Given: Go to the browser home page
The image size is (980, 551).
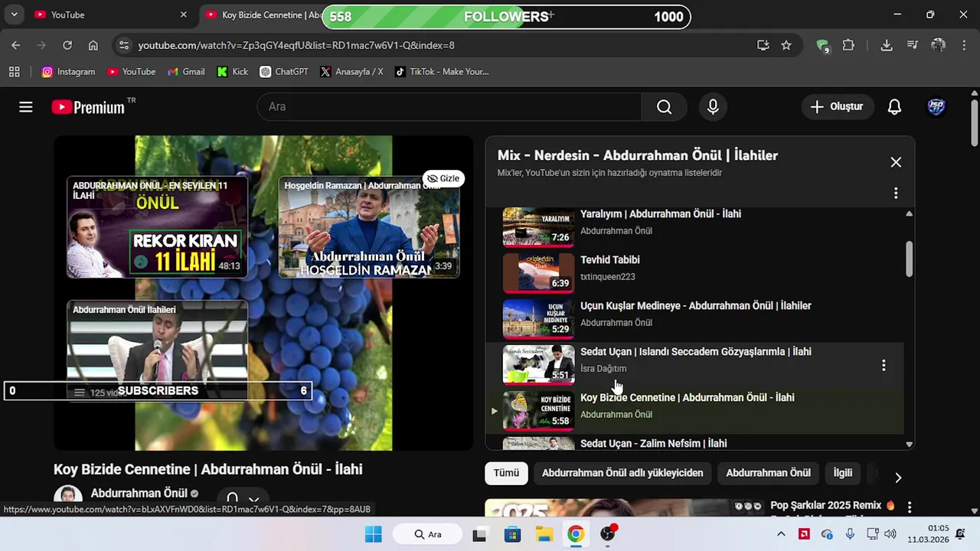Looking at the screenshot, I should click(93, 45).
